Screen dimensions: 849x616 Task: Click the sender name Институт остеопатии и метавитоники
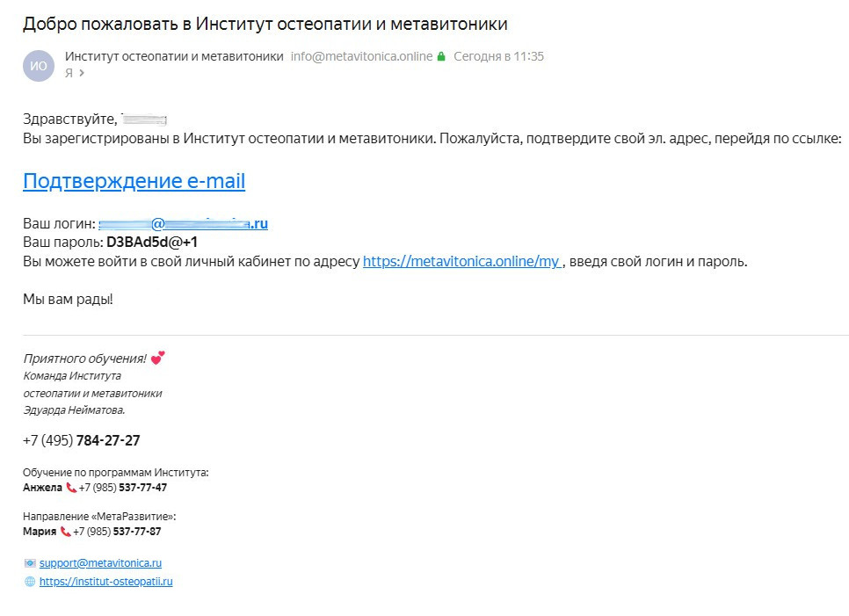click(x=174, y=56)
